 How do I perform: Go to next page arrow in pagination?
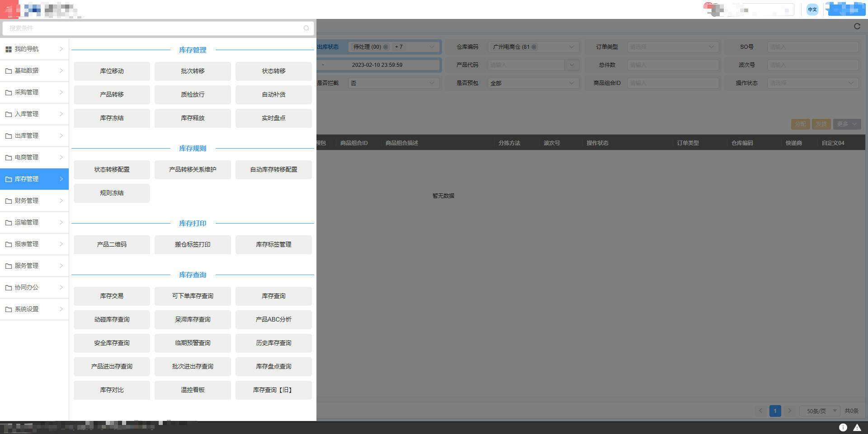pyautogui.click(x=789, y=411)
